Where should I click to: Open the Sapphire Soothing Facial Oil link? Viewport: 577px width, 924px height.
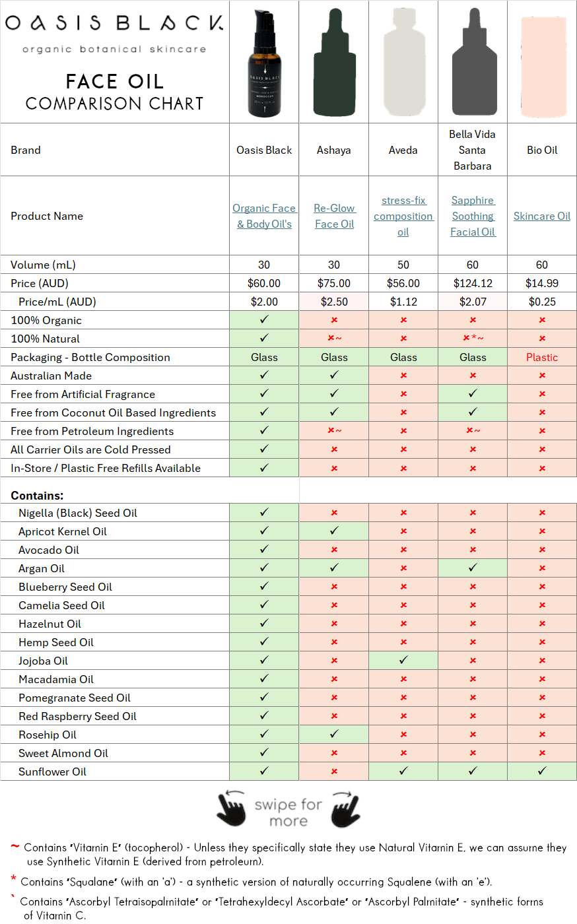click(x=473, y=216)
